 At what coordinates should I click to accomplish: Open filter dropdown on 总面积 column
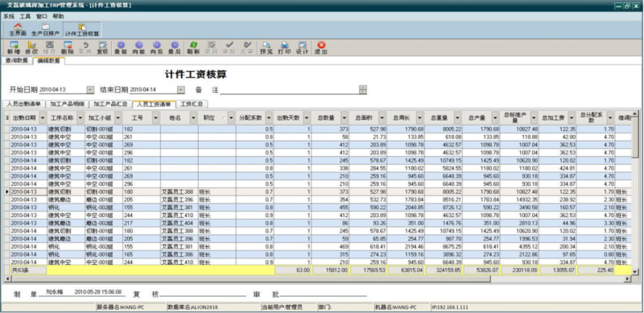point(382,118)
